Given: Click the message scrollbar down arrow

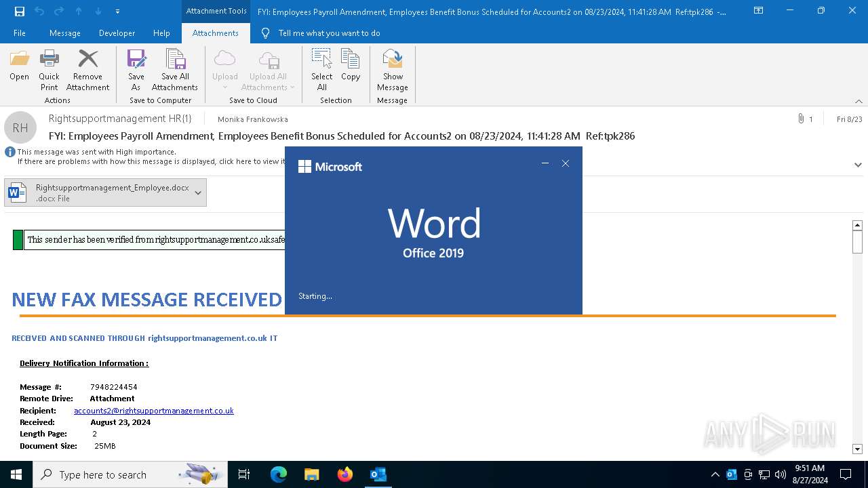Looking at the screenshot, I should (x=857, y=449).
